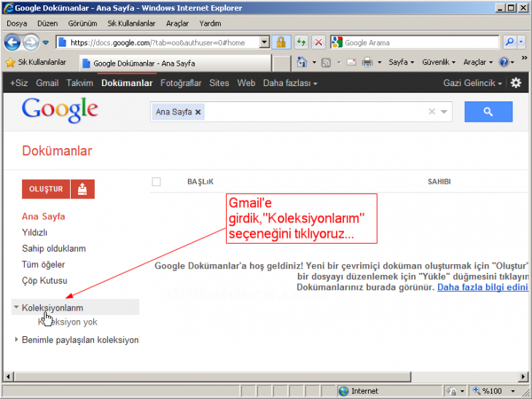This screenshot has height=399, width=532.
Task: Select Yıldızlı in the sidebar
Action: (34, 233)
